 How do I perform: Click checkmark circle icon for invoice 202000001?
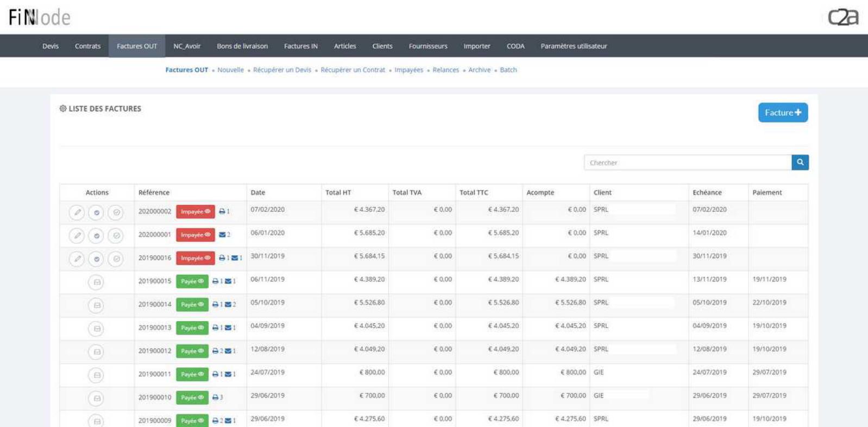click(116, 236)
